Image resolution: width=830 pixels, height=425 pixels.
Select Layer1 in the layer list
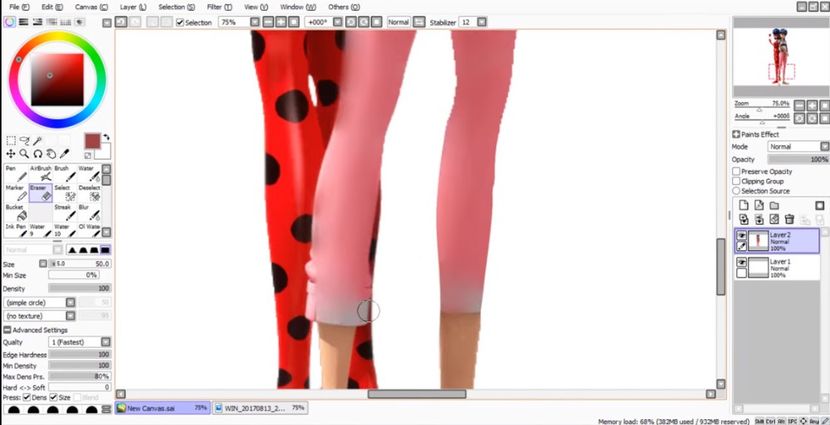point(777,268)
